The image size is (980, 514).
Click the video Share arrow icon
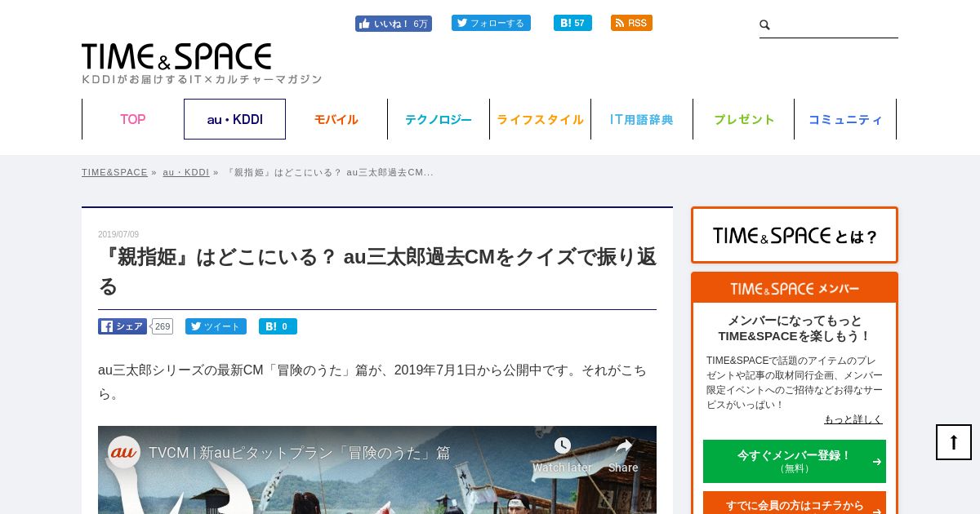coord(623,445)
